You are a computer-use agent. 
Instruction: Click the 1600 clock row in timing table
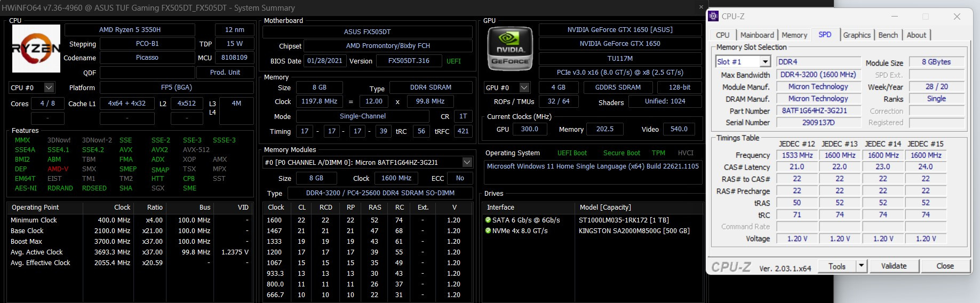pyautogui.click(x=368, y=220)
